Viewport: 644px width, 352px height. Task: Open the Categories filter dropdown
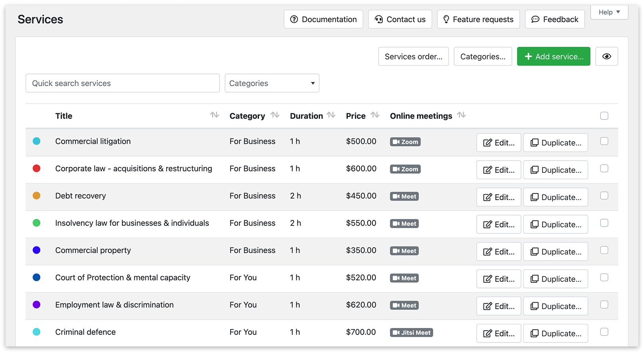(272, 83)
